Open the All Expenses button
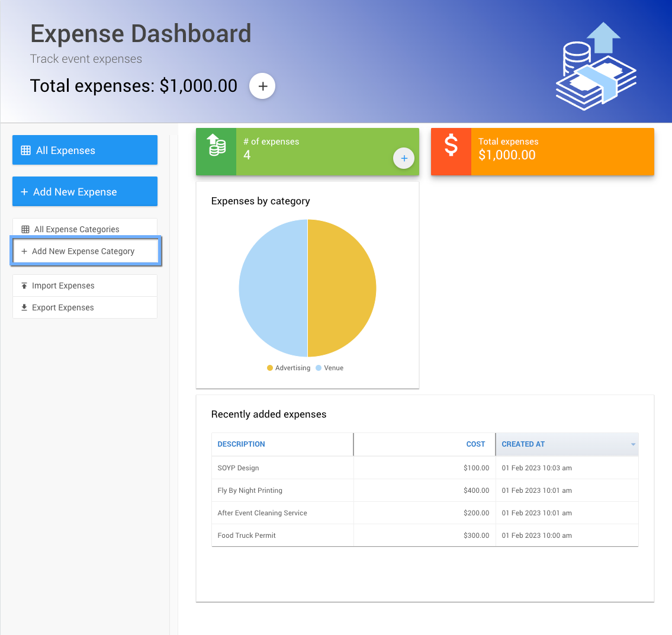 point(85,150)
